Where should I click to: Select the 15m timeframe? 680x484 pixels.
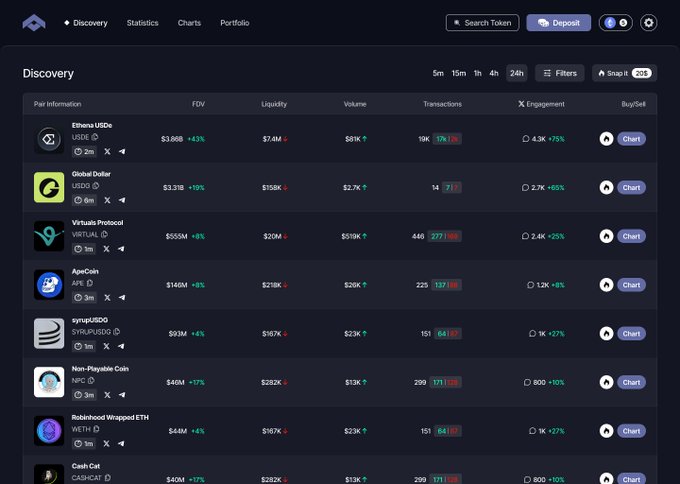(x=458, y=73)
